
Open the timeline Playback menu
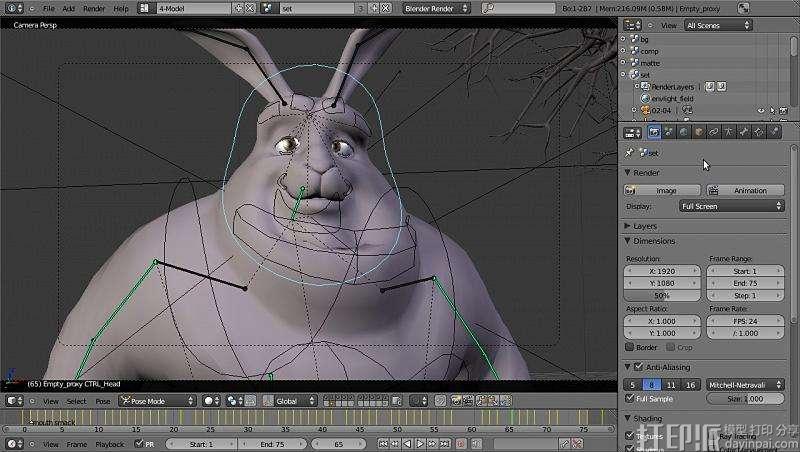(x=110, y=444)
